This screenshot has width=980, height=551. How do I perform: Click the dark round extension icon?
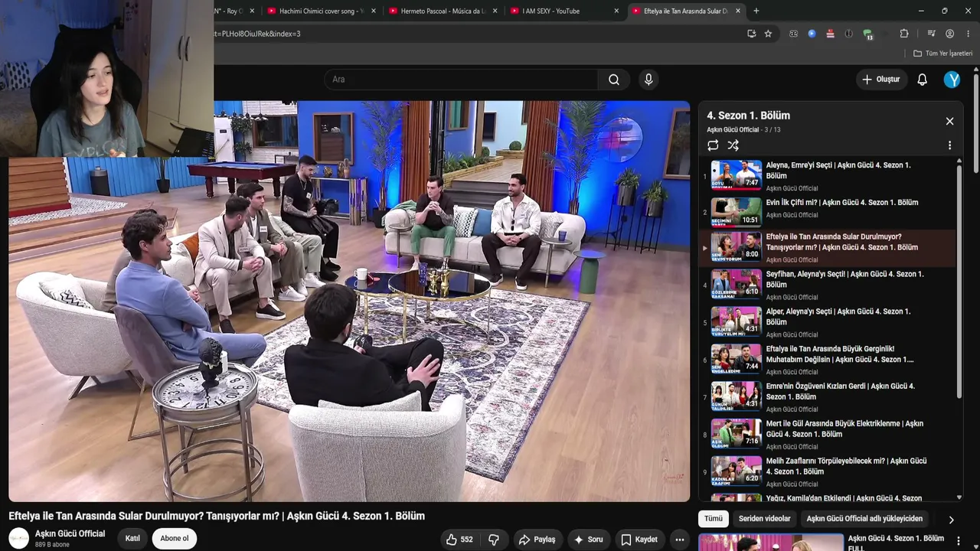[848, 34]
